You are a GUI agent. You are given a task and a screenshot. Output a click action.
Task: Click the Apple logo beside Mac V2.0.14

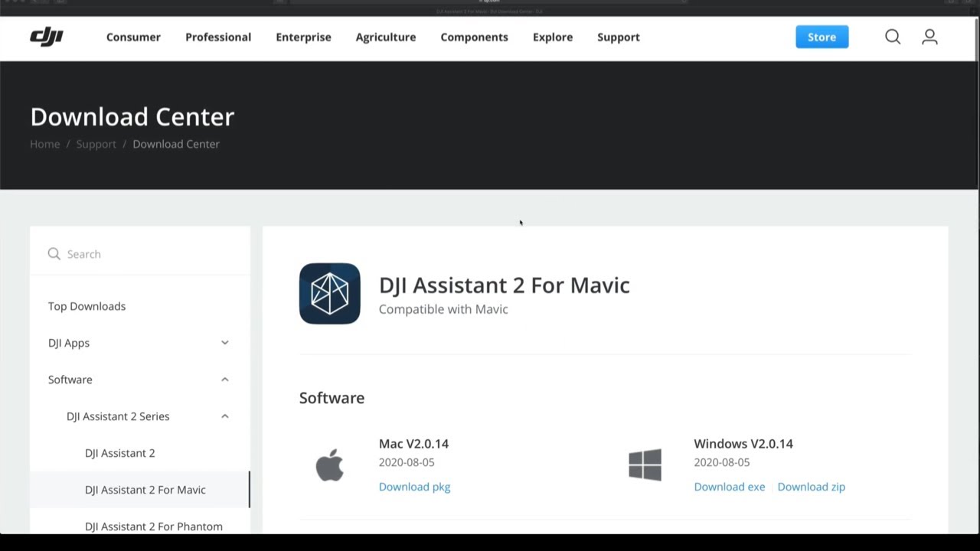[329, 465]
